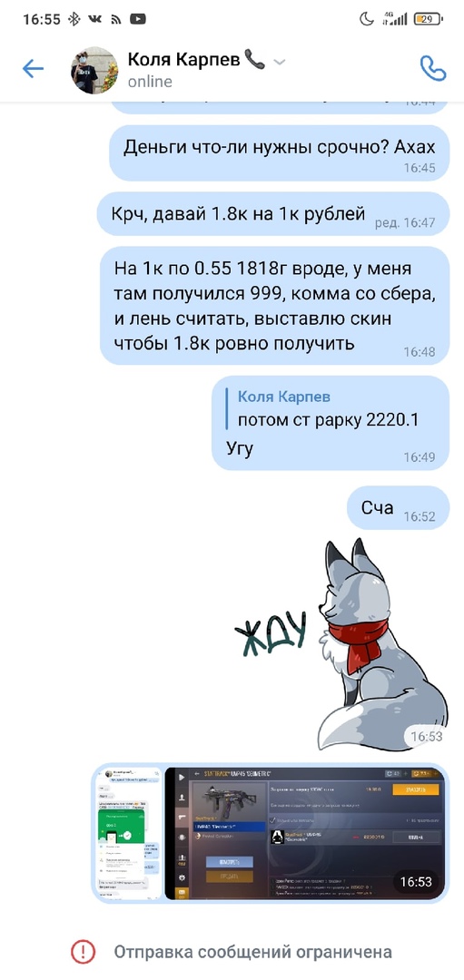
Task: Tap the back arrow to leave chat
Action: click(33, 69)
